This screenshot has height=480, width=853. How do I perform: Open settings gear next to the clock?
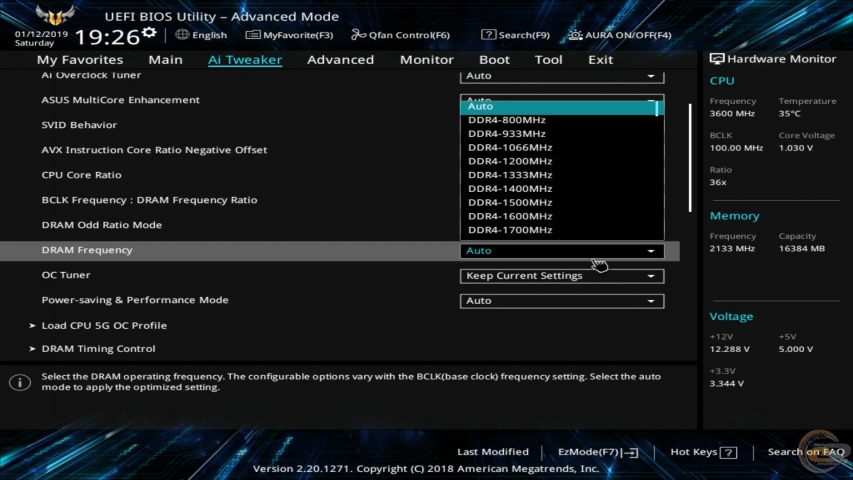pyautogui.click(x=149, y=34)
